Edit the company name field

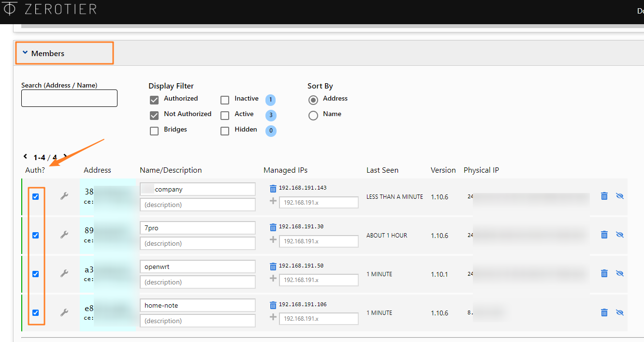[197, 189]
